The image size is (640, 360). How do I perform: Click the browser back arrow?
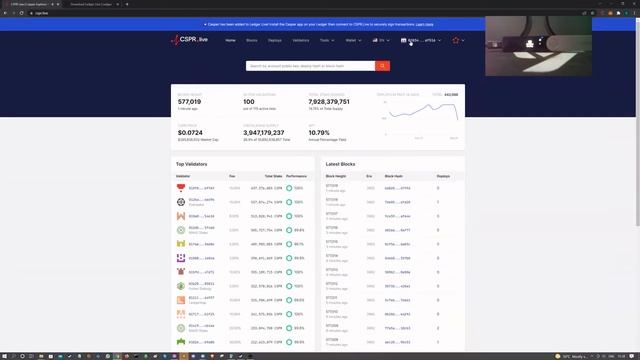(5, 13)
